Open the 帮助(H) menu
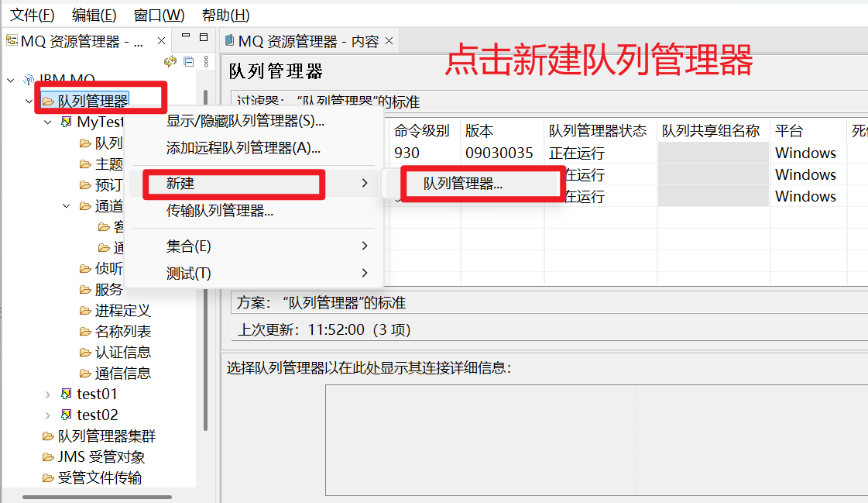868x503 pixels. point(226,15)
